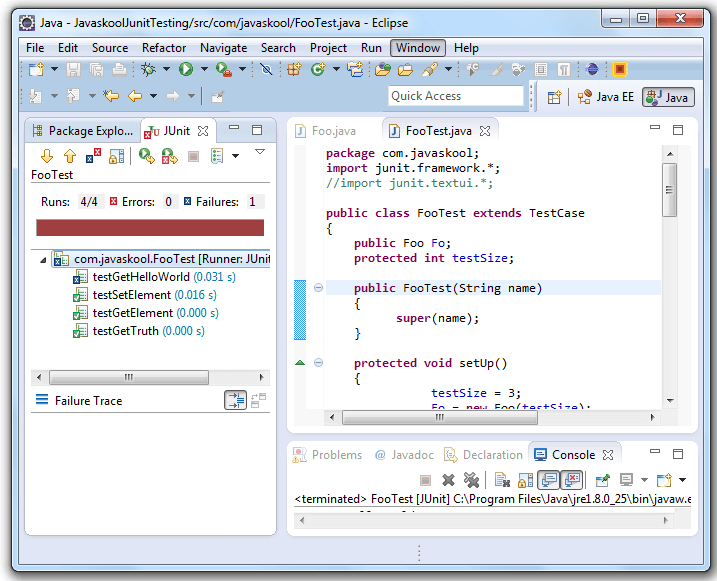
Task: Toggle Scroll Lock in JUnit view
Action: tap(116, 156)
